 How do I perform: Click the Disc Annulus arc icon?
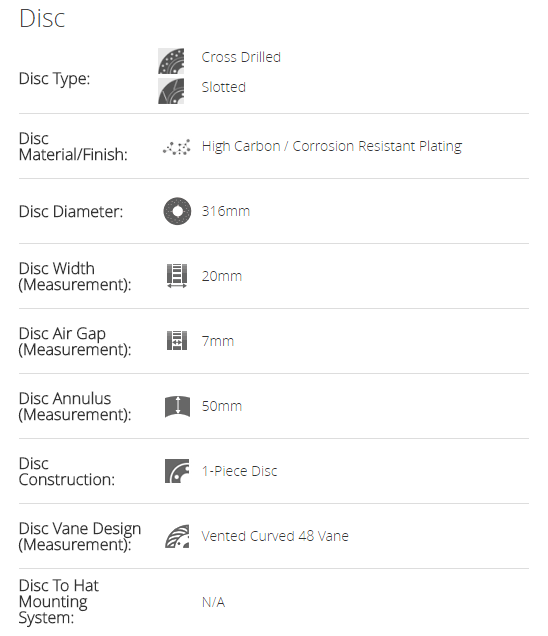click(177, 406)
